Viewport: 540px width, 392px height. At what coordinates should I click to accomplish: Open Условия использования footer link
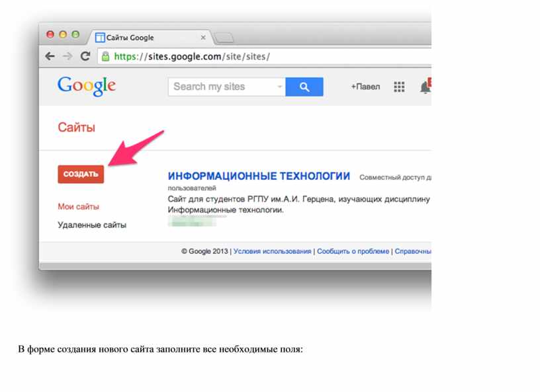click(x=273, y=251)
